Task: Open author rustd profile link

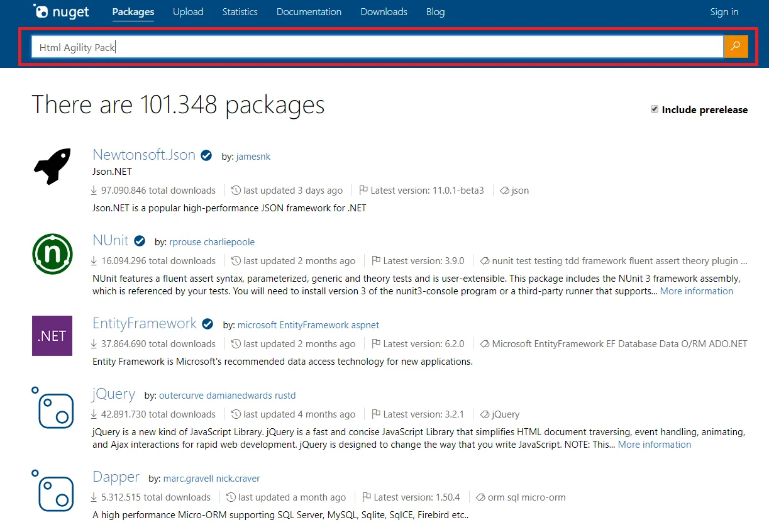Action: pyautogui.click(x=285, y=395)
